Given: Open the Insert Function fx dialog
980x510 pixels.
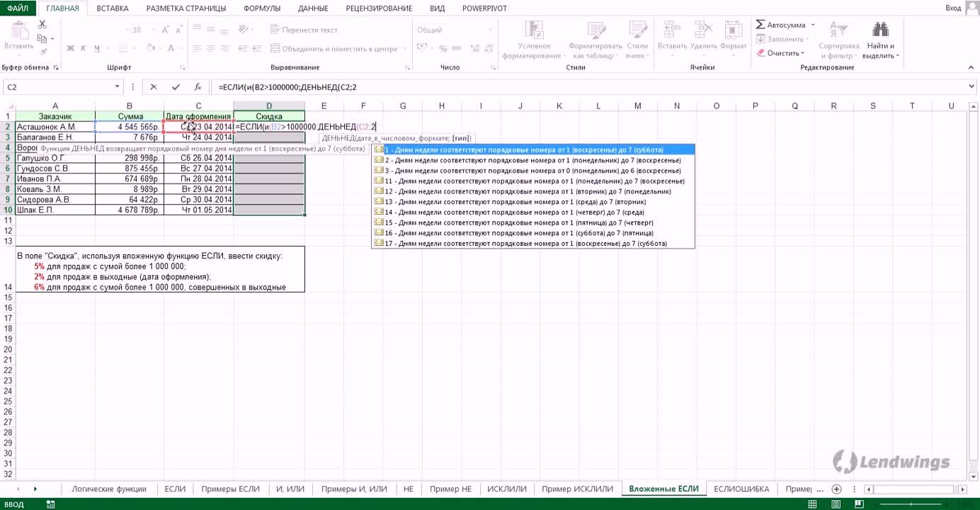Looking at the screenshot, I should pyautogui.click(x=198, y=87).
